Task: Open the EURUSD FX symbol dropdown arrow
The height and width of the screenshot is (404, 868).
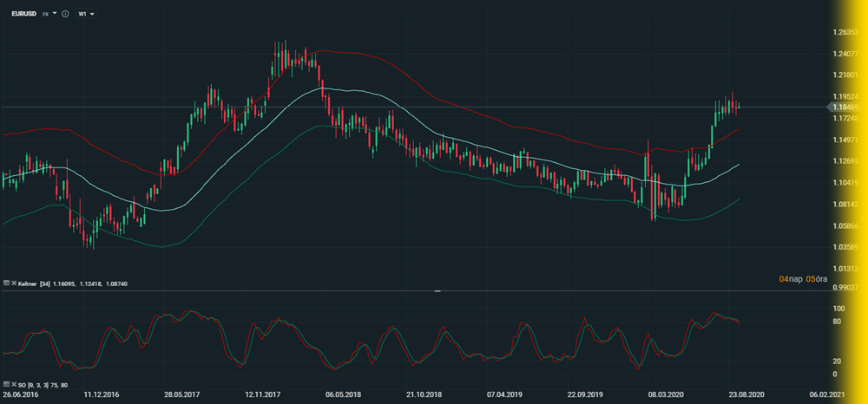Action: [x=55, y=14]
